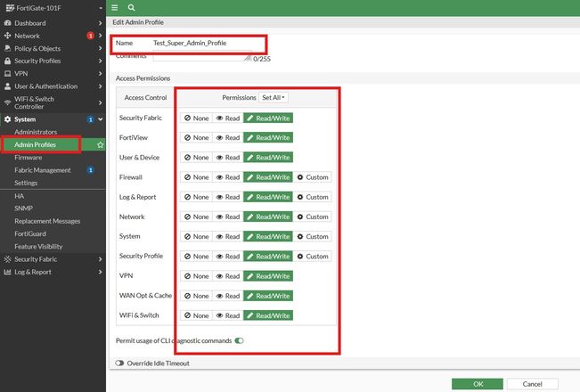The height and width of the screenshot is (392, 580).
Task: Set VPN permission to Read
Action: [228, 276]
